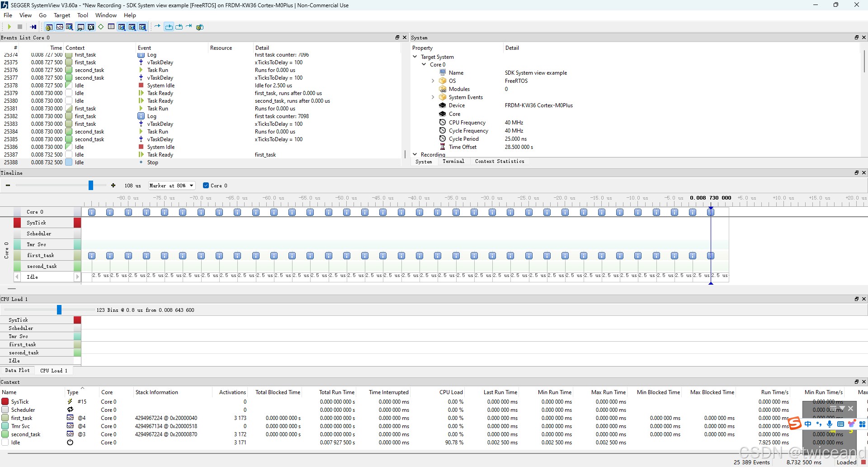The image size is (868, 467).
Task: Sort Context table by Type column
Action: (73, 392)
